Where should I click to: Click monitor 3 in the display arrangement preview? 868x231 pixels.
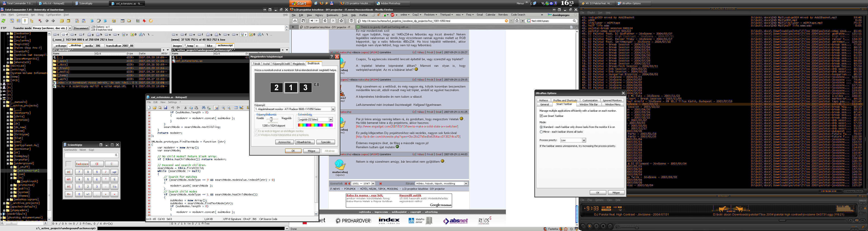(305, 88)
